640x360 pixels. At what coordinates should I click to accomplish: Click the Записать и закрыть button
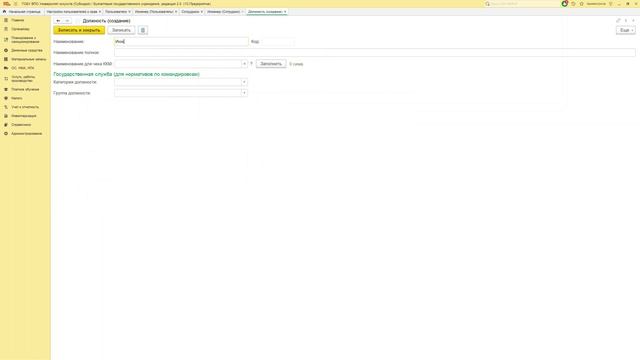tap(79, 30)
